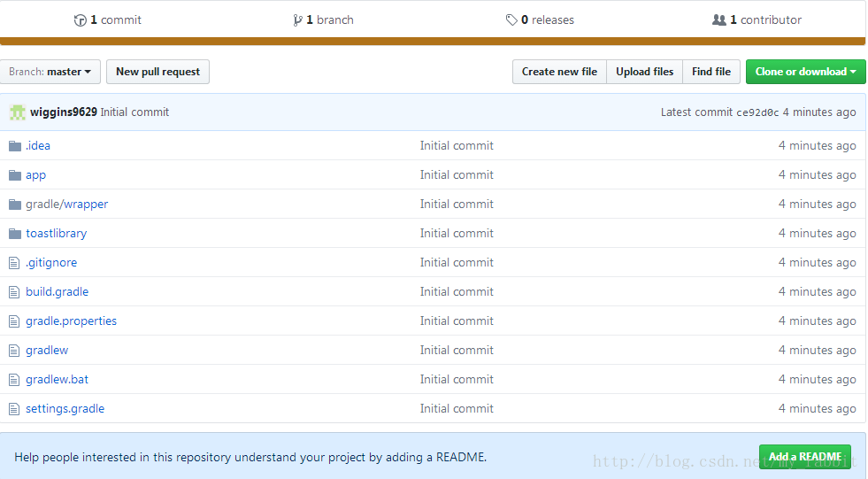Open the latest commit ce92d0c hash

(x=757, y=112)
